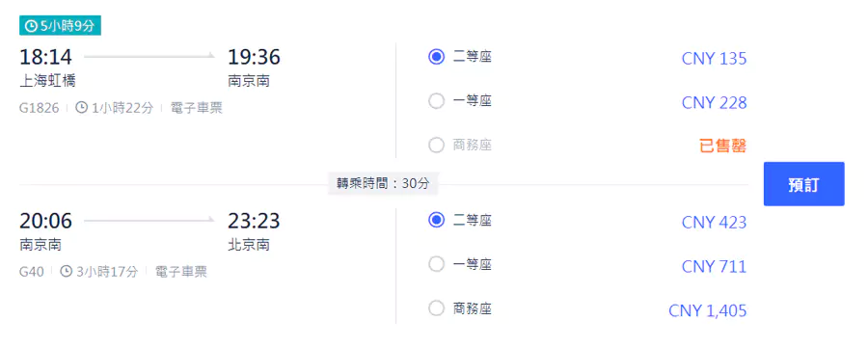Screen dimensions: 868x347
Task: Click the blue 預訂 button
Action: point(803,184)
